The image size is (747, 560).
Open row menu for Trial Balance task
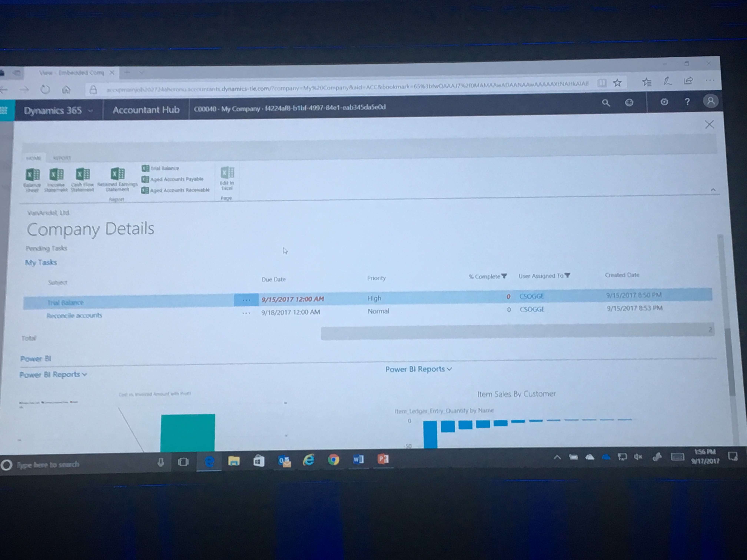(x=246, y=300)
